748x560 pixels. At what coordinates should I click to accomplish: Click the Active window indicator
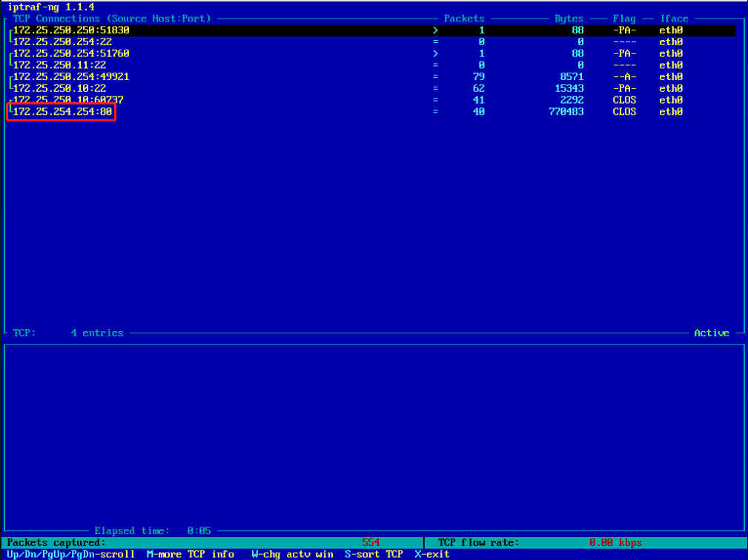[712, 333]
